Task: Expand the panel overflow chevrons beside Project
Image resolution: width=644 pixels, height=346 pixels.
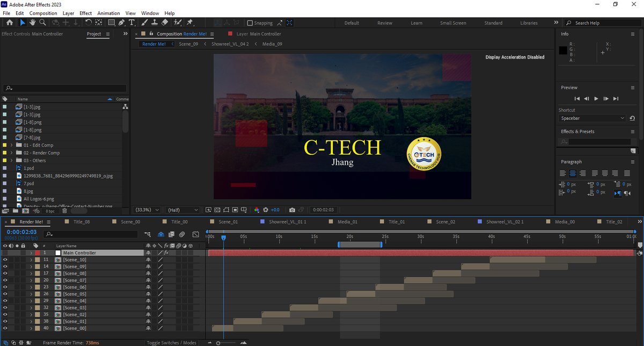Action: pos(126,34)
